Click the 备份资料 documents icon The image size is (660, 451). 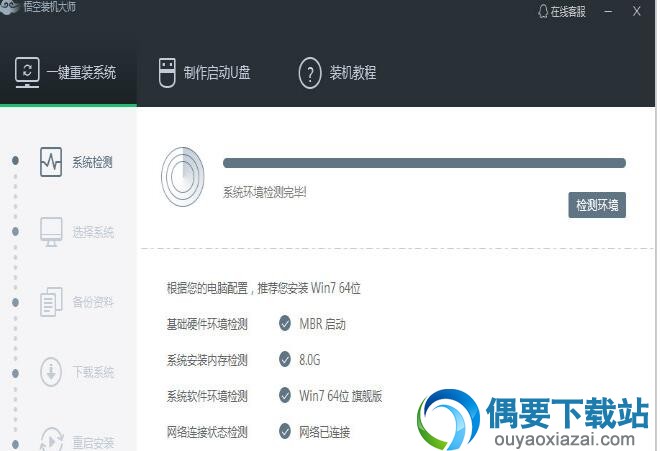click(x=51, y=302)
